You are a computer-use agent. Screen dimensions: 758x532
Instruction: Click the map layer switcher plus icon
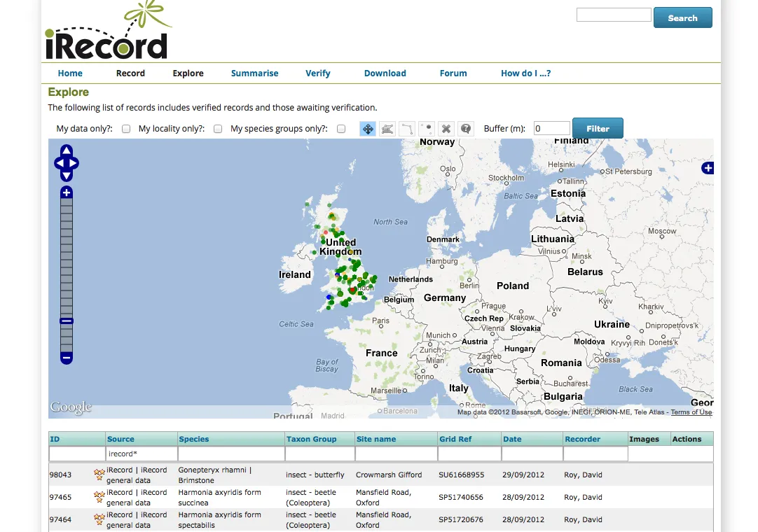pyautogui.click(x=708, y=168)
